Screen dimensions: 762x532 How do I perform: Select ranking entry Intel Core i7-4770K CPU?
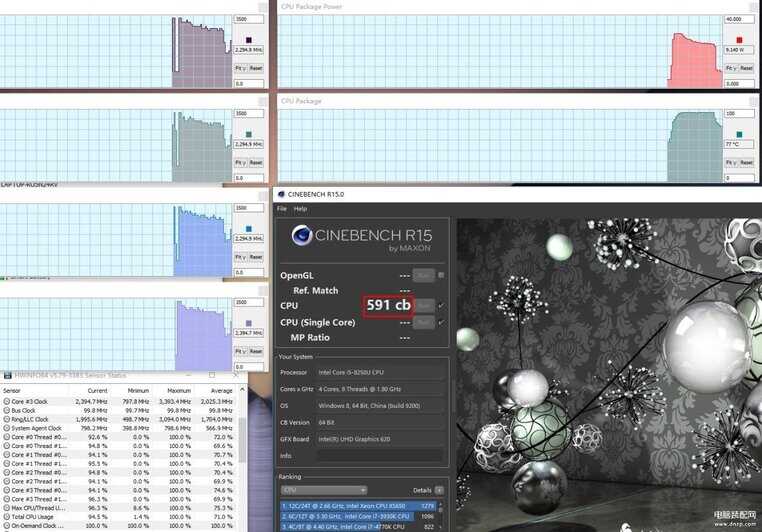pyautogui.click(x=358, y=526)
